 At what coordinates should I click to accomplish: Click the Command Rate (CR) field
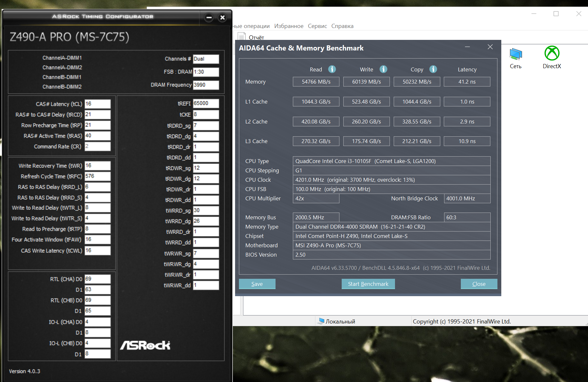tap(98, 146)
